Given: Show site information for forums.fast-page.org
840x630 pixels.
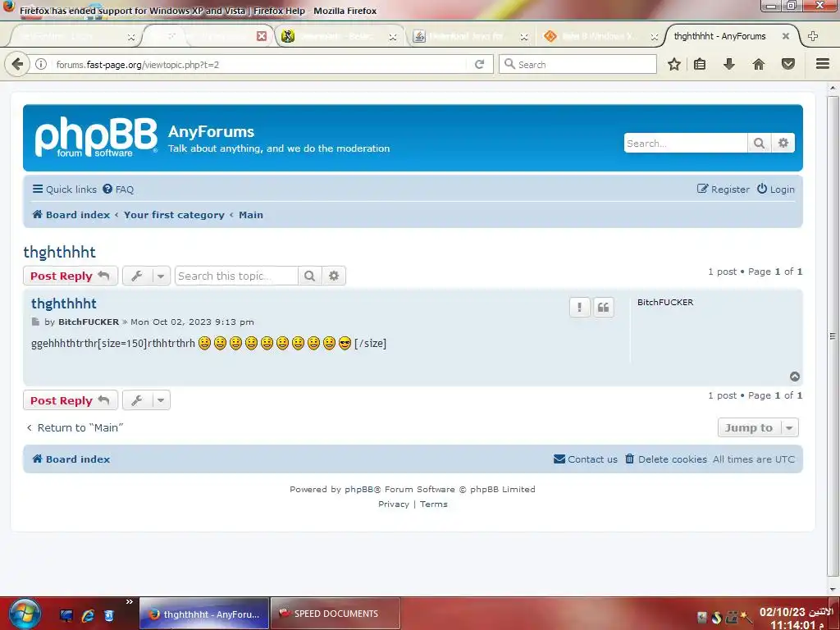Looking at the screenshot, I should (41, 65).
